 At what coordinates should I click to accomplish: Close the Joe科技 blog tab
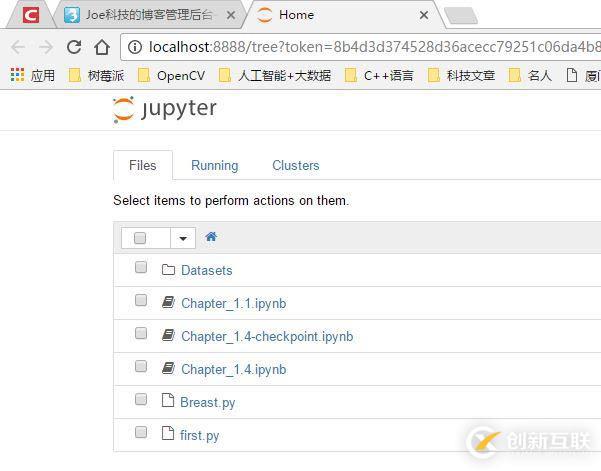[231, 15]
